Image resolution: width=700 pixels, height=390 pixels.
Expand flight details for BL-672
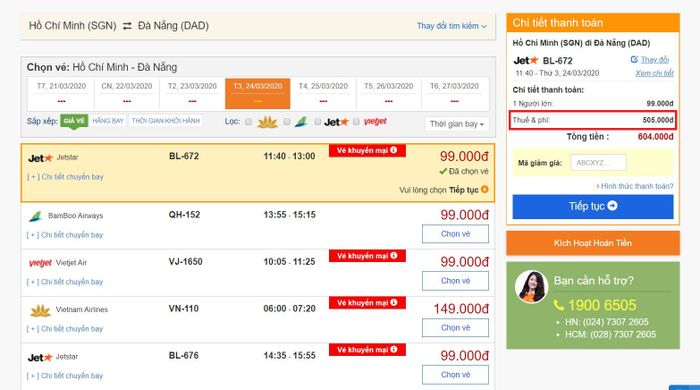(65, 177)
